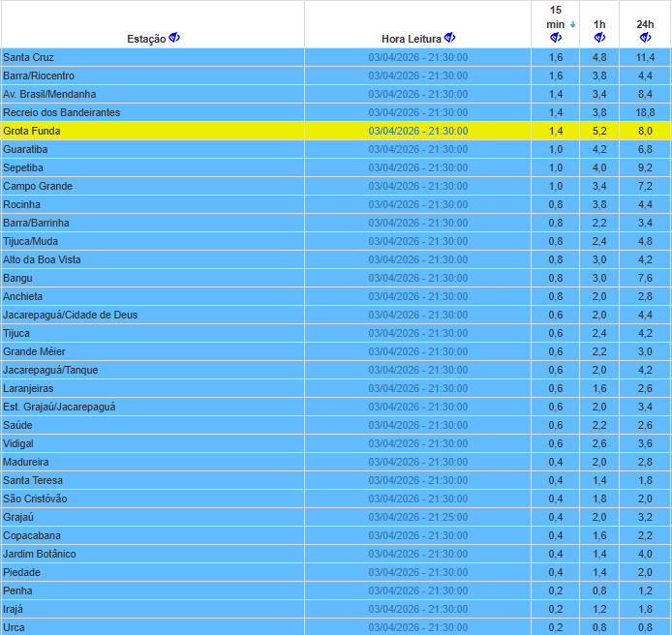Image resolution: width=672 pixels, height=635 pixels.
Task: Click Recreio dos Bandeirantes station name
Action: click(61, 112)
